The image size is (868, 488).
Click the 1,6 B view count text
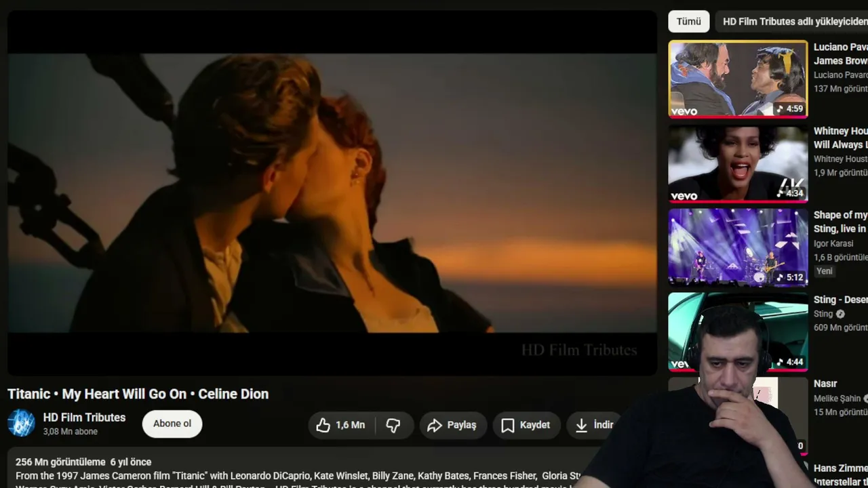coord(841,257)
